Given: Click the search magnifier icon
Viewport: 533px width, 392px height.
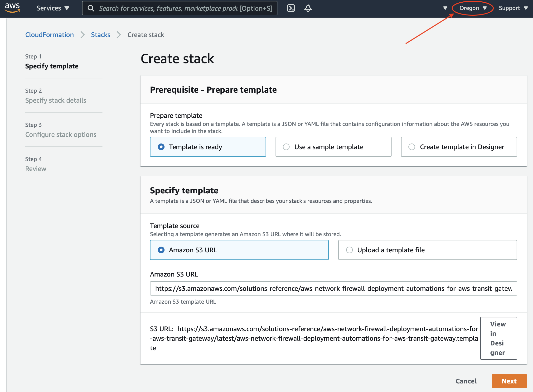Looking at the screenshot, I should click(91, 8).
